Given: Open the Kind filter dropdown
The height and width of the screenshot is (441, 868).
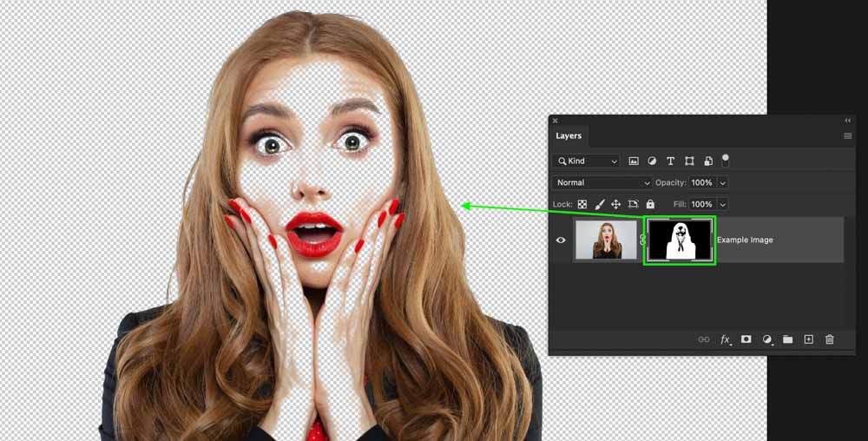Looking at the screenshot, I should [586, 161].
